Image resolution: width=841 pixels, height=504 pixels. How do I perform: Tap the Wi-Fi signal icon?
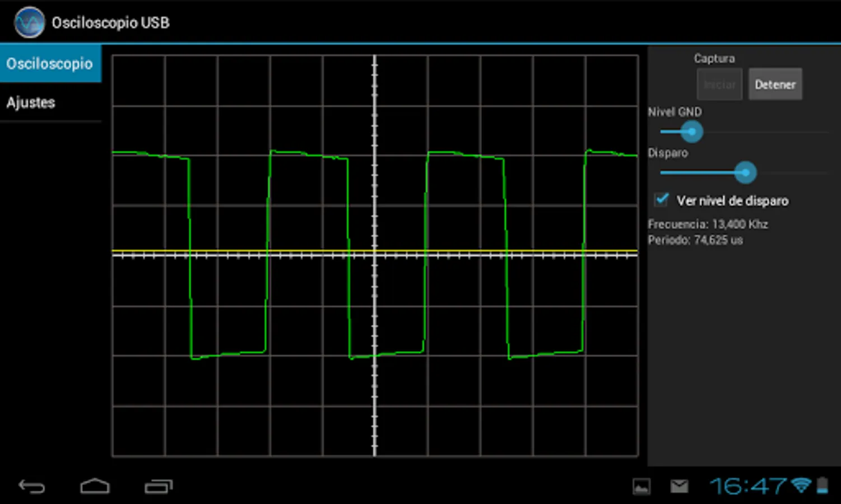point(801,485)
